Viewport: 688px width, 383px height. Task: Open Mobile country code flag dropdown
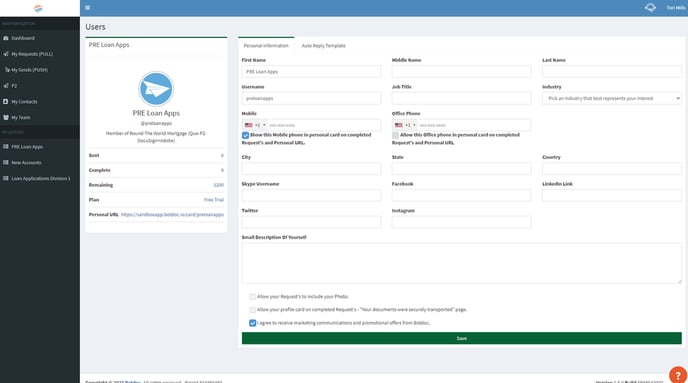255,125
